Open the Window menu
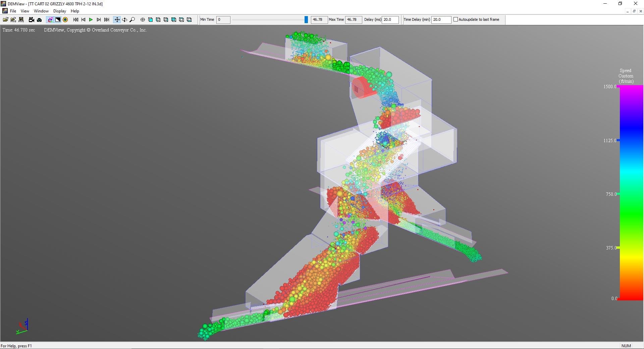644x349 pixels. coord(41,11)
